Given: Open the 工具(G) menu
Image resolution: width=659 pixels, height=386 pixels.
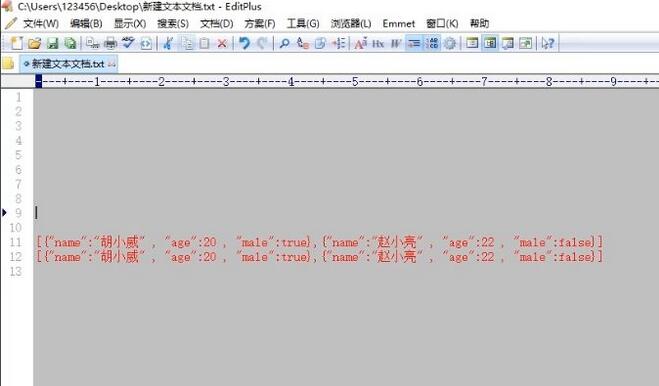Looking at the screenshot, I should tap(303, 24).
